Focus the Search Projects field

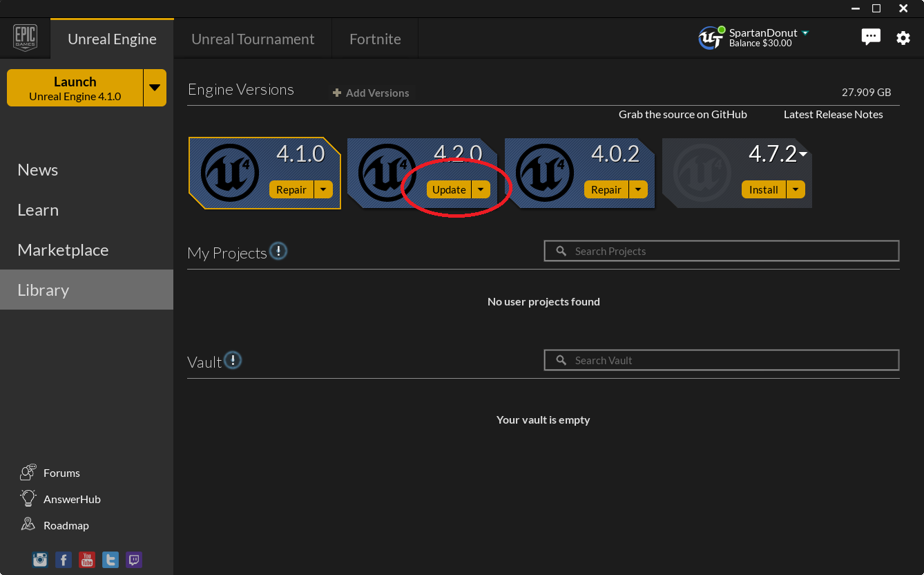pos(722,251)
